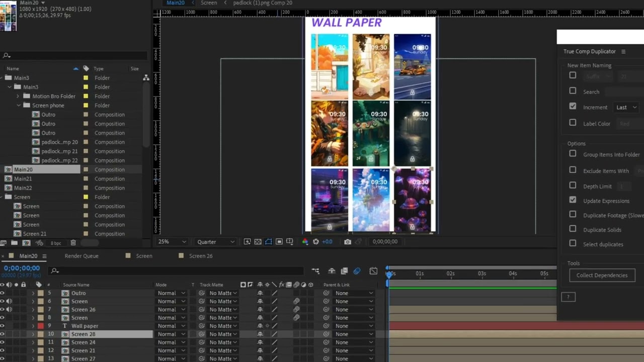
Task: Open blending mode dropdown for Outro layer
Action: [x=171, y=293]
